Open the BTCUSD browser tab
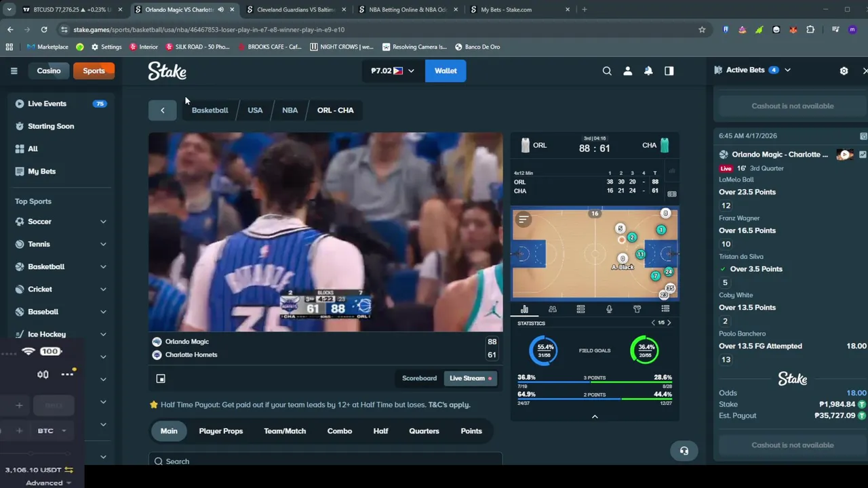 coord(72,9)
